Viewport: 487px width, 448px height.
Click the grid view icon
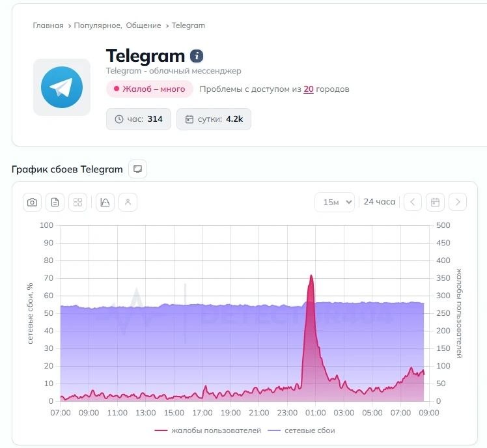click(x=77, y=203)
